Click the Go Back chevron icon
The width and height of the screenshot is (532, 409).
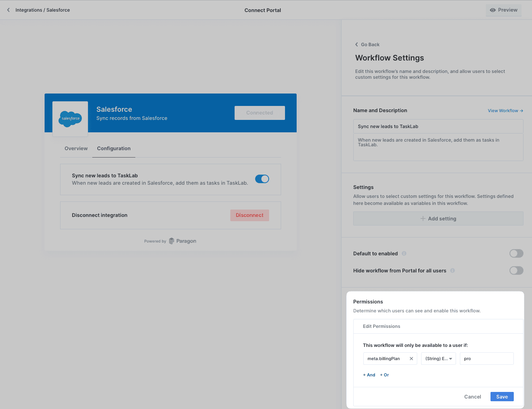(357, 45)
